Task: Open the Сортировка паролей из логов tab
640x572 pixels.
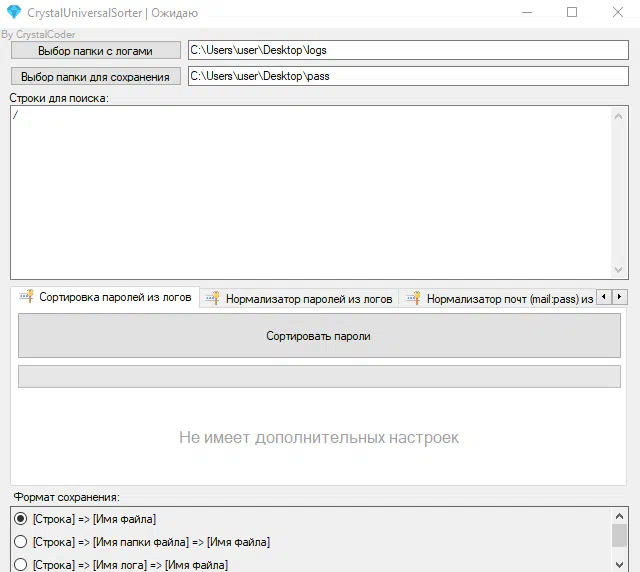Action: (x=105, y=297)
